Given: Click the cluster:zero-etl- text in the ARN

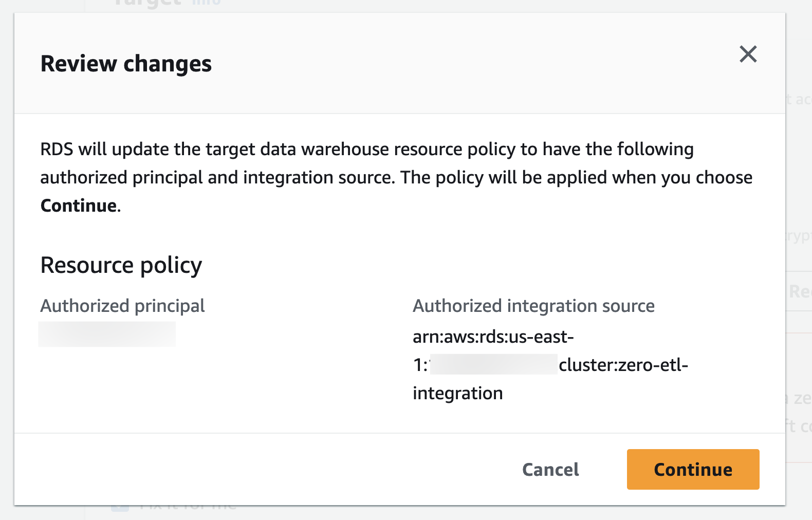Looking at the screenshot, I should 623,365.
